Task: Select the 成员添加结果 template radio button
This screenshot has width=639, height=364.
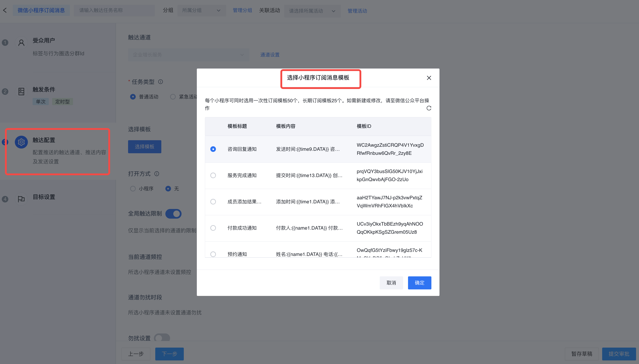Action: [x=213, y=202]
